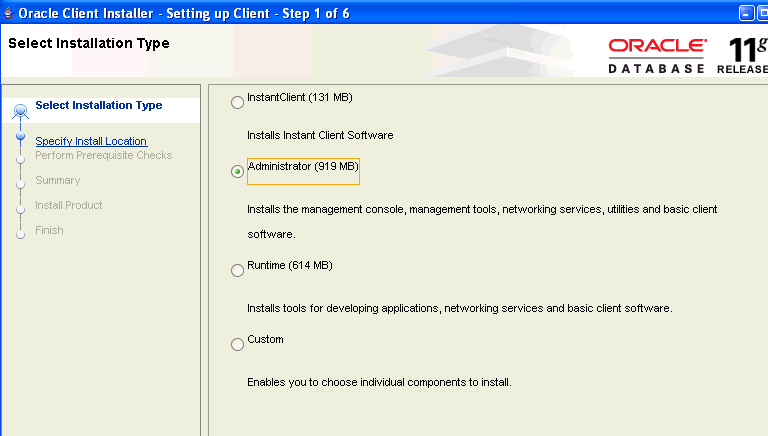Click the Select Installation Type step in sidebar

[98, 105]
